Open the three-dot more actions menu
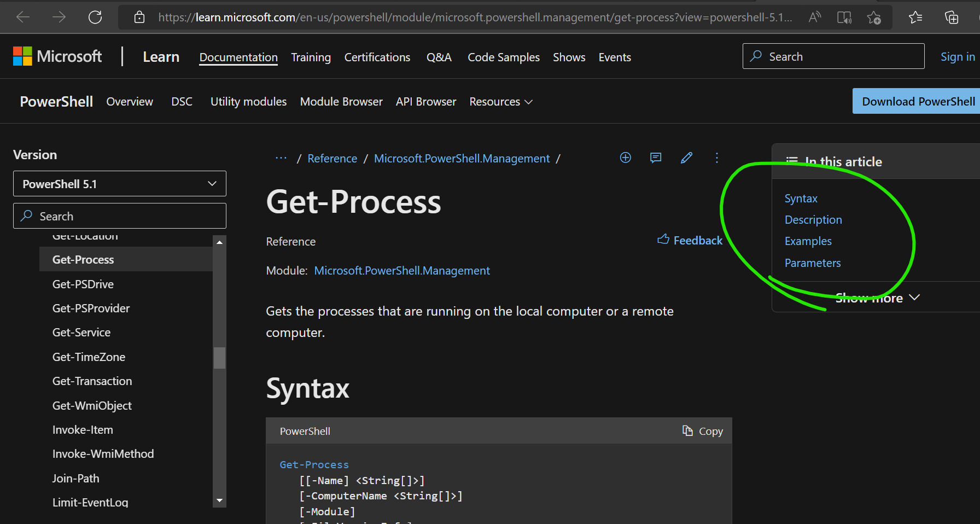This screenshot has height=524, width=980. [716, 158]
